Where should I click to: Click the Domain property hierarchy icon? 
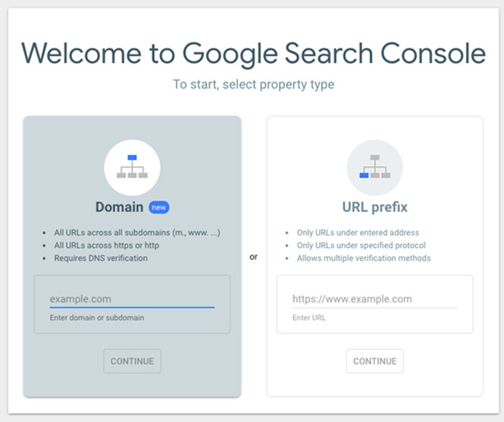point(132,167)
